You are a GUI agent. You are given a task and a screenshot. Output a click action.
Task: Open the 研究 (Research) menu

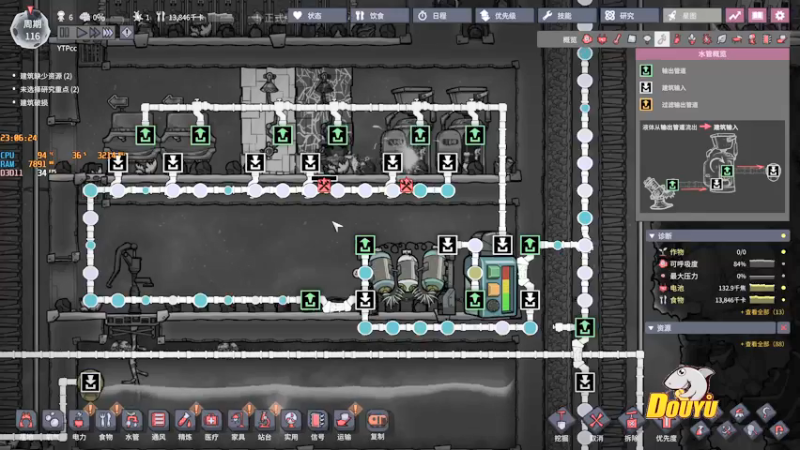point(629,16)
